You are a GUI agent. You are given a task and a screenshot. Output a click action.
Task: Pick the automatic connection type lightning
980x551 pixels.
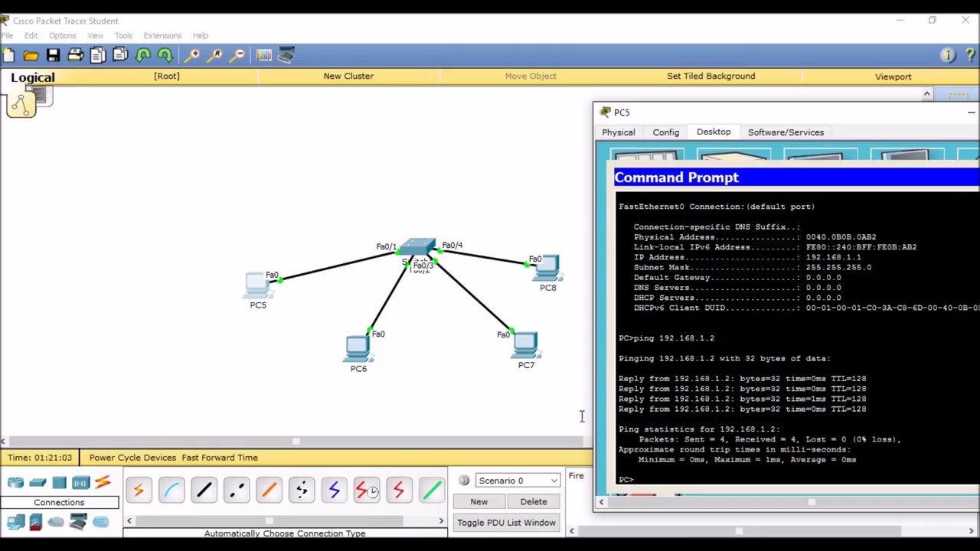(139, 491)
